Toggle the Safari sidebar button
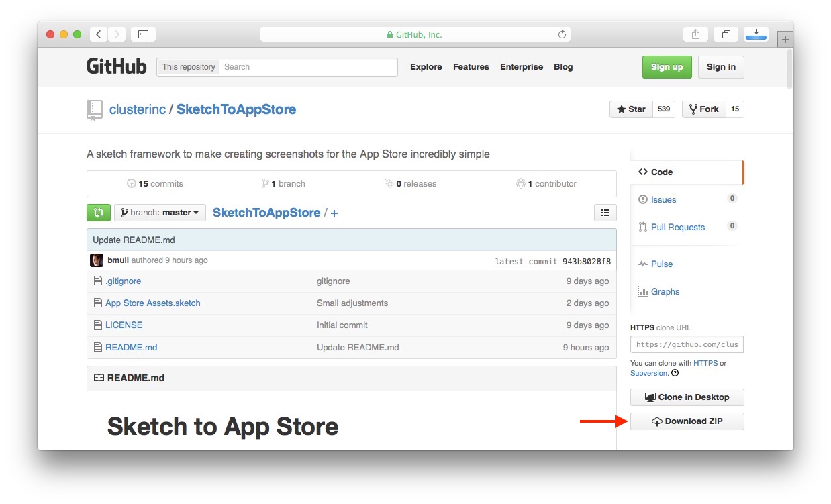The image size is (831, 504). point(143,34)
